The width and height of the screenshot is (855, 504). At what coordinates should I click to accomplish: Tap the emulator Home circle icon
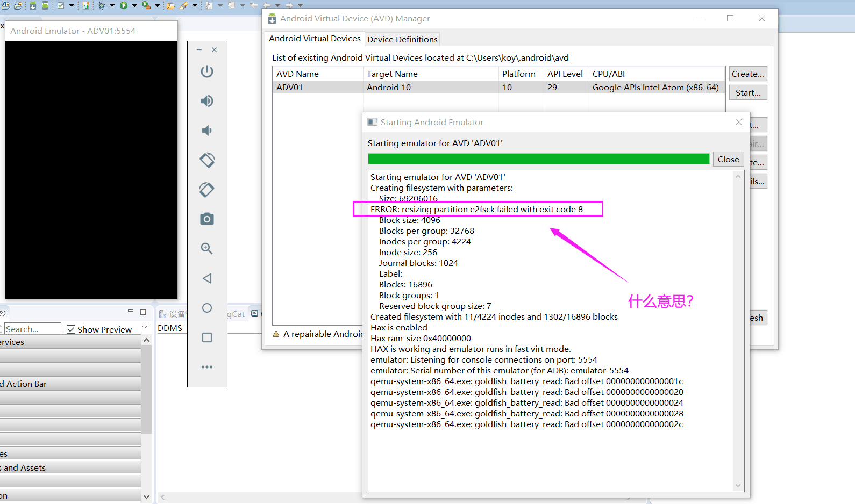pyautogui.click(x=207, y=308)
